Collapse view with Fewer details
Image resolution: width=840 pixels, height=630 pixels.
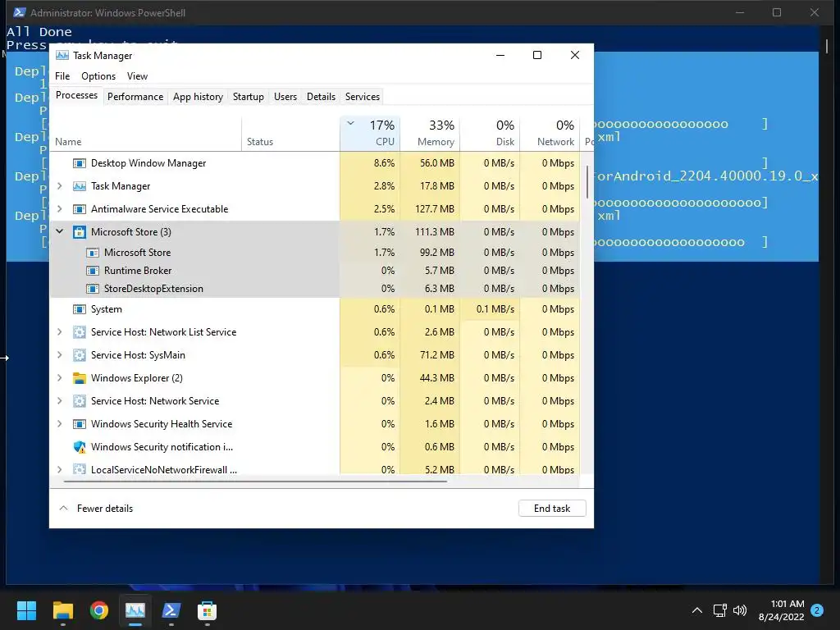(95, 509)
